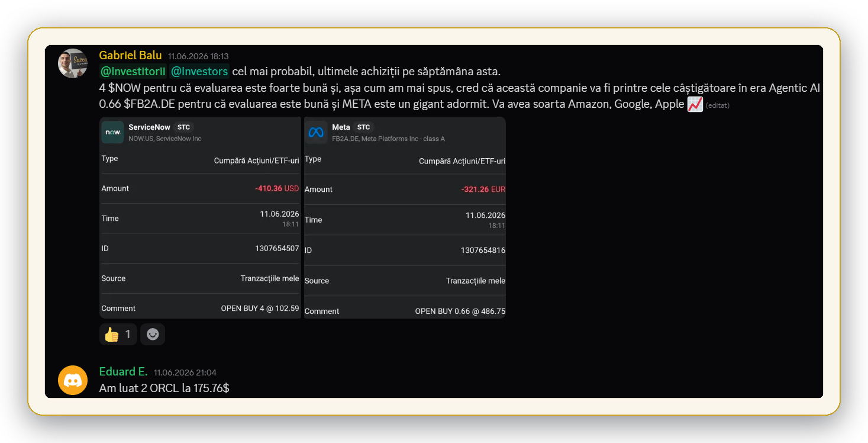Click the STC badge next to Meta

click(x=363, y=127)
